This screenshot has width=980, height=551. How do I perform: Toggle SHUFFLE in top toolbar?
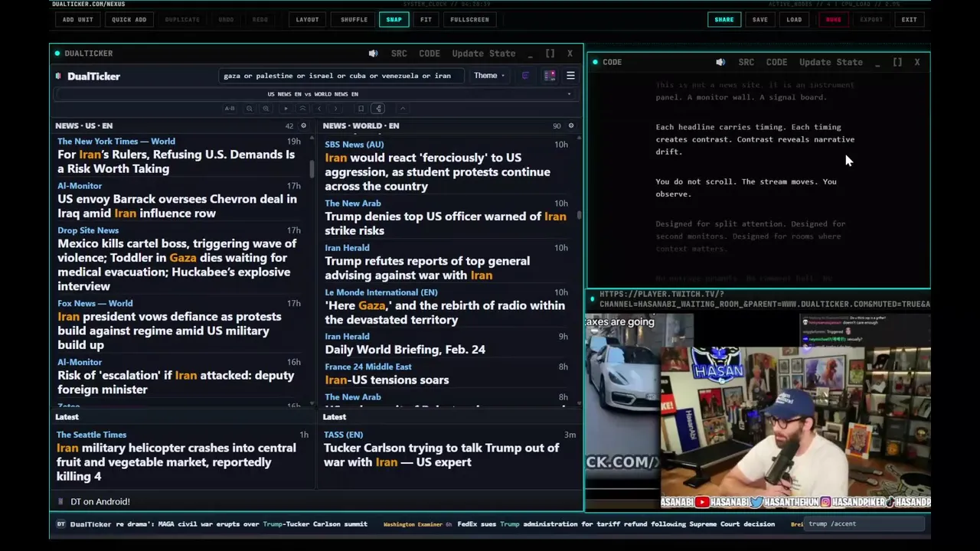pyautogui.click(x=354, y=19)
